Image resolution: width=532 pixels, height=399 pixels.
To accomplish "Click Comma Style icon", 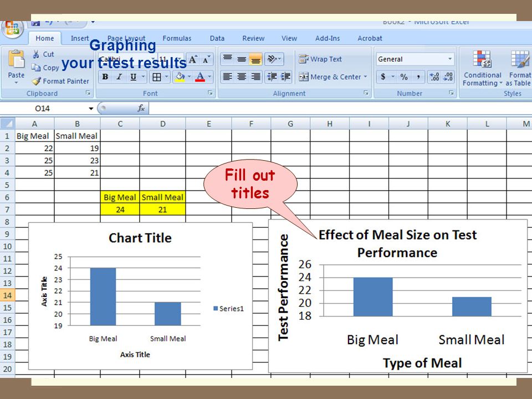I will (419, 76).
